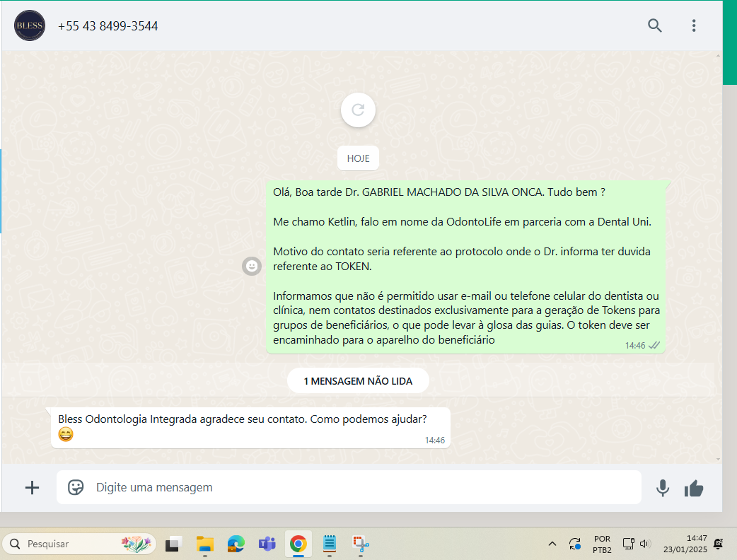Click the HOJE date label
The width and height of the screenshot is (737, 560).
point(358,158)
